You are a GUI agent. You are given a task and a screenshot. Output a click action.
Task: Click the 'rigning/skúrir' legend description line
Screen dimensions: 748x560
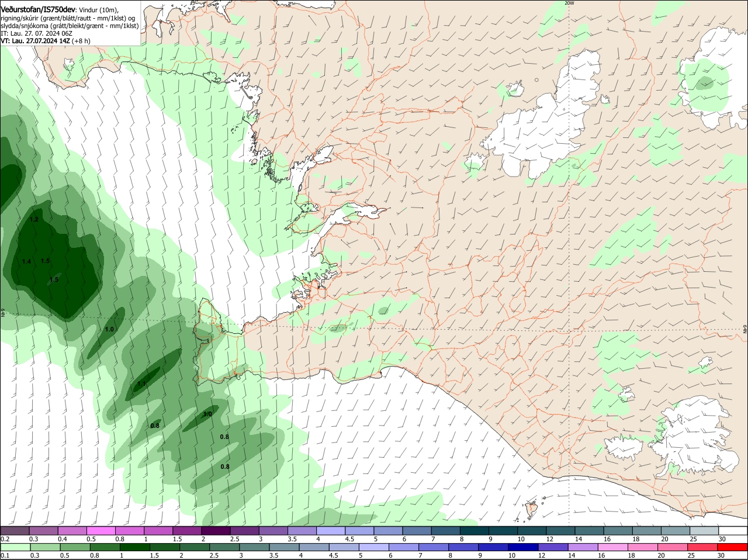(68, 18)
